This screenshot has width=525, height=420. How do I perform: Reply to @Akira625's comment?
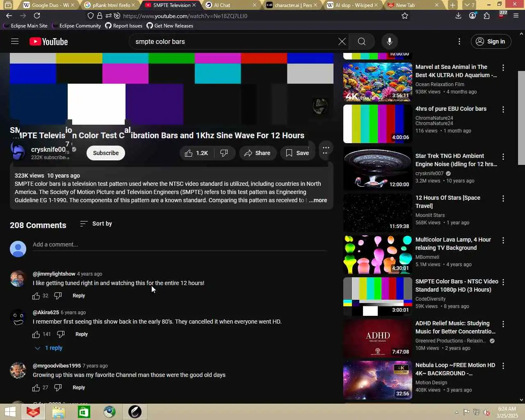click(82, 334)
